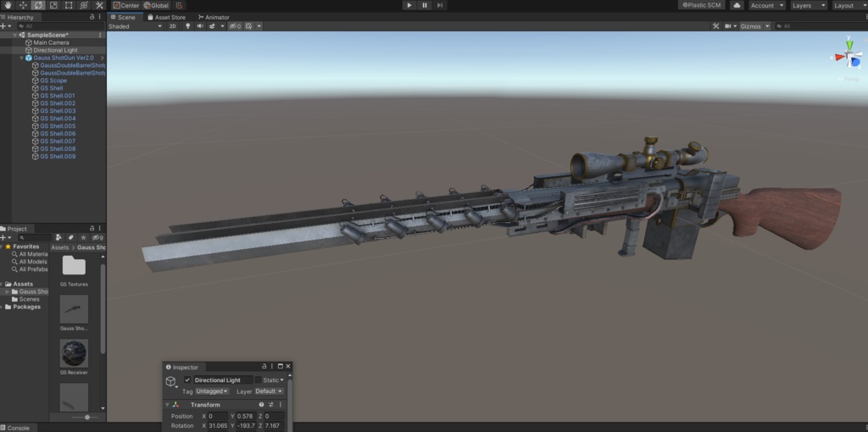Toggle 2D scene view mode
The image size is (868, 432).
[x=173, y=26]
